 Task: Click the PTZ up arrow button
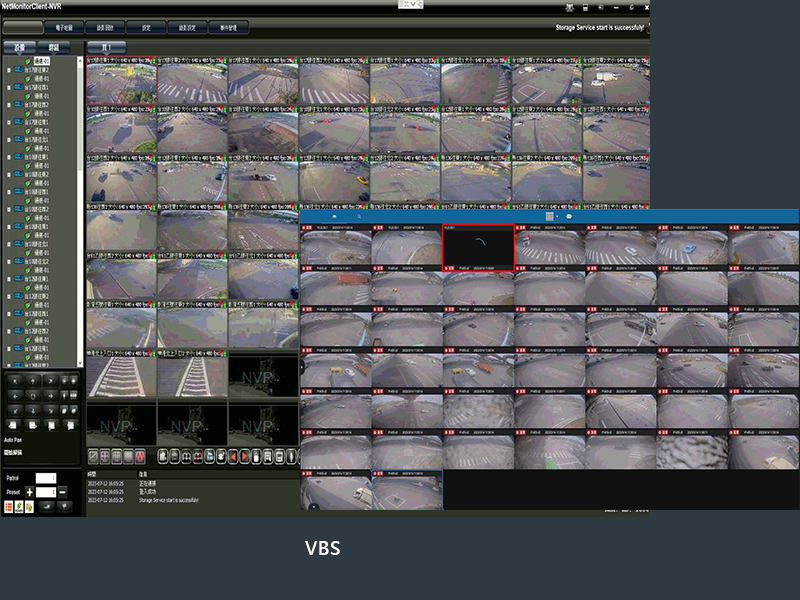[x=33, y=381]
